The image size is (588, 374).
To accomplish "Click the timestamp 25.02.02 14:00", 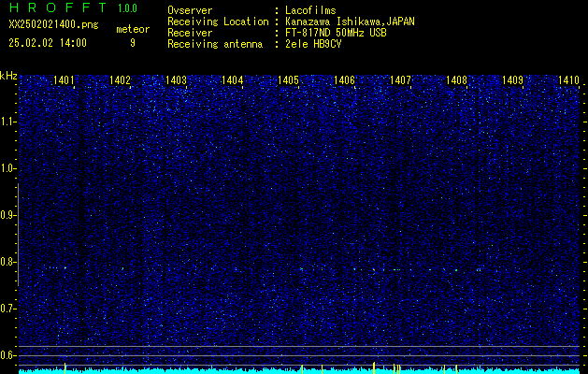I will point(48,43).
